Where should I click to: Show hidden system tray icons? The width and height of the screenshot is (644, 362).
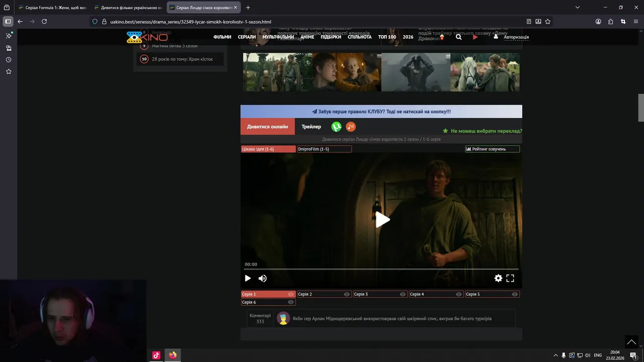pyautogui.click(x=555, y=355)
